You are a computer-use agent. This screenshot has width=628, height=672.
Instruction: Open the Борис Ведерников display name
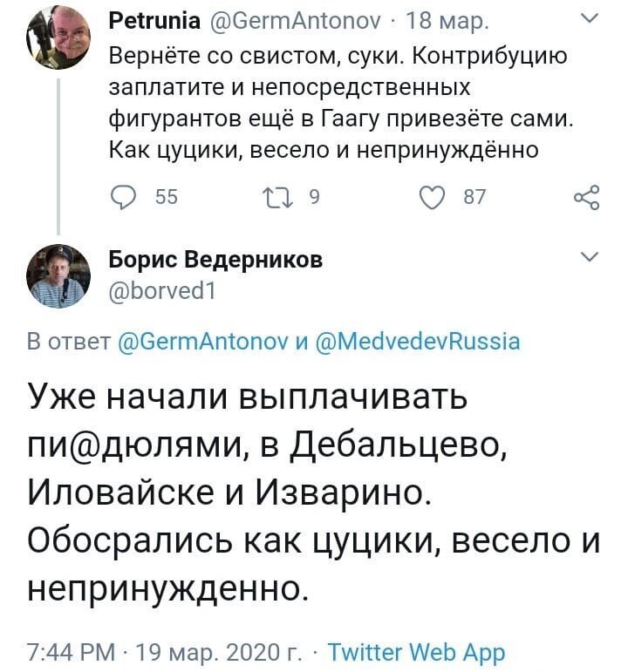(x=215, y=260)
